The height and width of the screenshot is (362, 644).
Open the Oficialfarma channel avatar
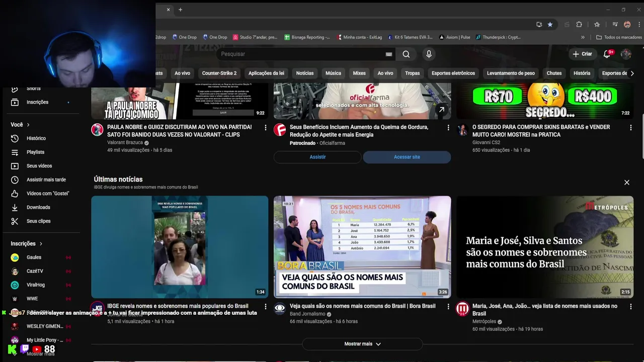click(x=280, y=130)
